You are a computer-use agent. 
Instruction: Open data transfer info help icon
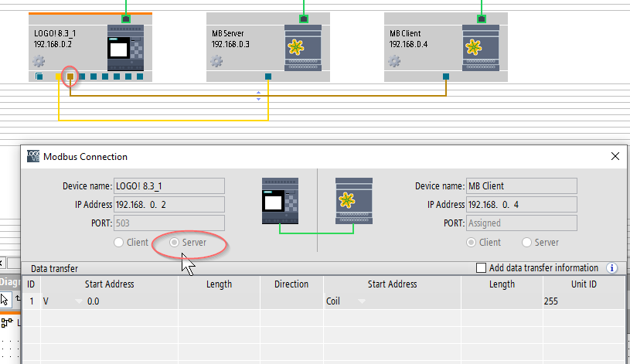click(x=611, y=268)
